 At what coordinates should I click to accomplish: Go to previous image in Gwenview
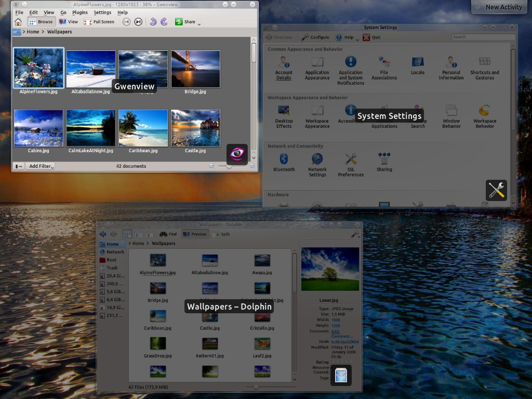tap(127, 22)
